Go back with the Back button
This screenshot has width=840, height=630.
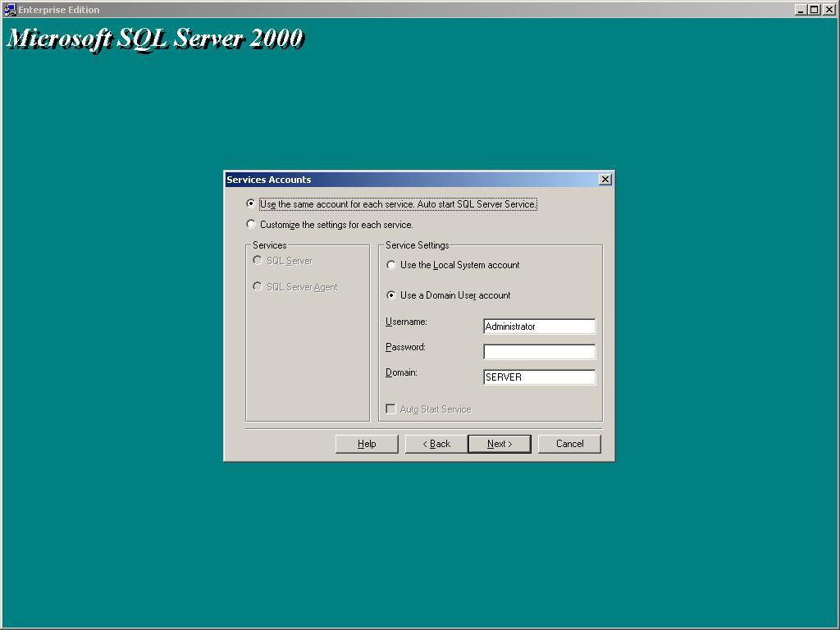coord(436,444)
